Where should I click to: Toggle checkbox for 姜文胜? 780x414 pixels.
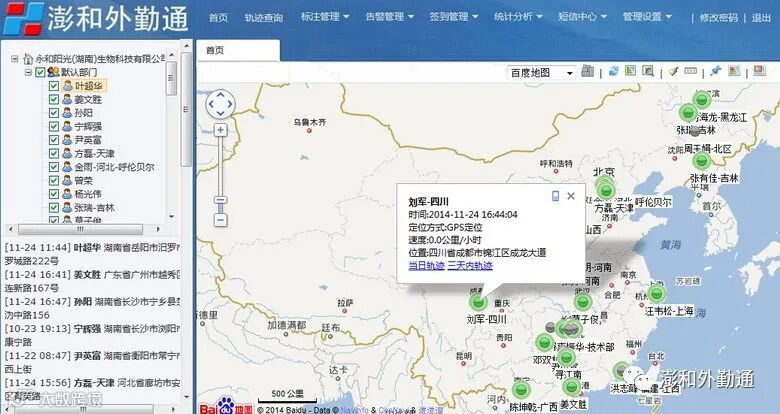pos(54,100)
